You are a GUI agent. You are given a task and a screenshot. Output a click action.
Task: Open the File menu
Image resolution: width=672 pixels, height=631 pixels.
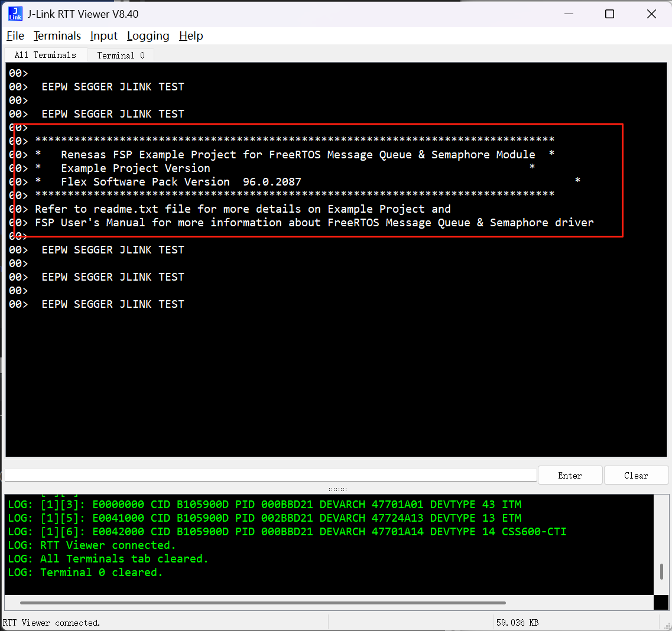pos(15,36)
